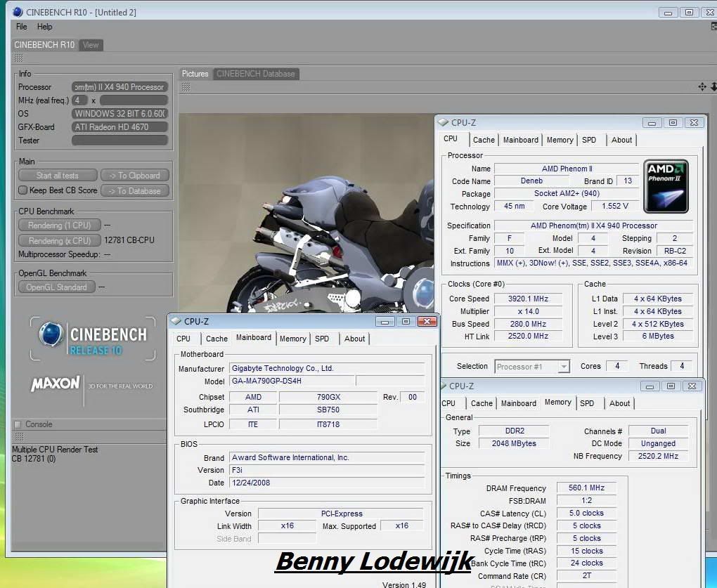This screenshot has height=588, width=717.
Task: Open About tab in top CPU-Z window
Action: point(622,140)
